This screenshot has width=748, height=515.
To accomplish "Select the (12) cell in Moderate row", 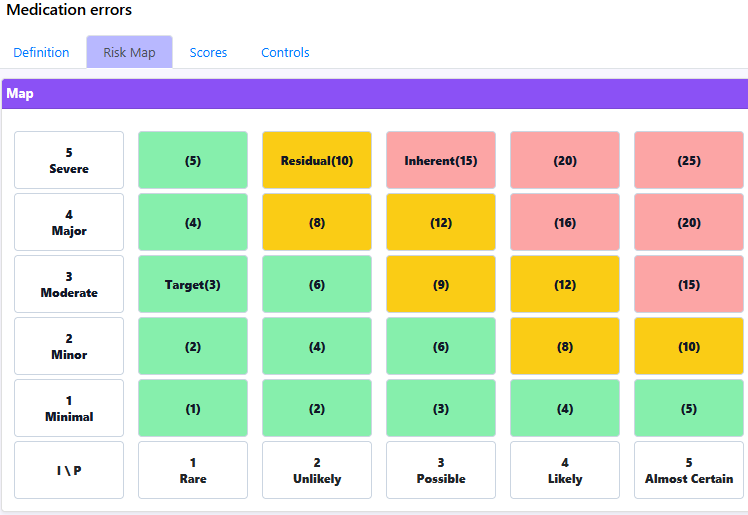I will [565, 284].
